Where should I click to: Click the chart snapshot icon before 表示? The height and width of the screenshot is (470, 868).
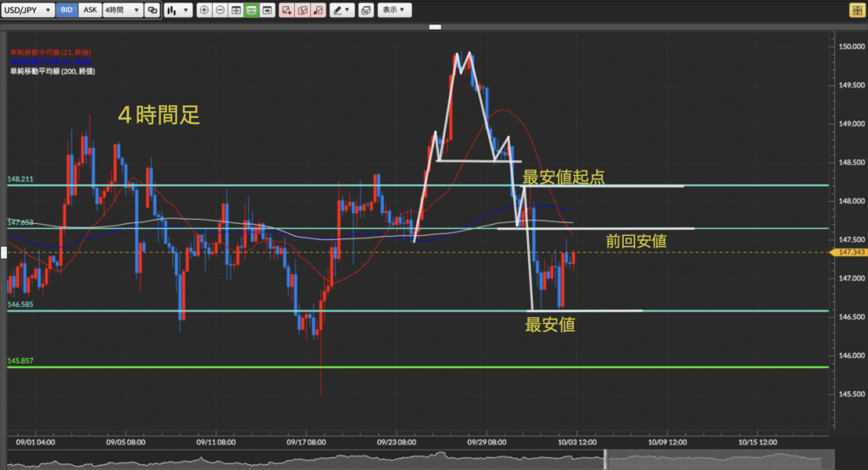pyautogui.click(x=365, y=10)
